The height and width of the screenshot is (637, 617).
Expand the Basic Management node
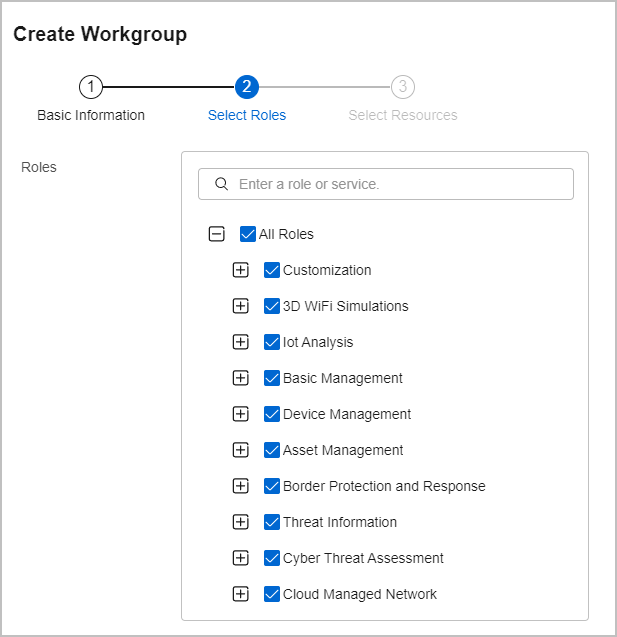[240, 378]
